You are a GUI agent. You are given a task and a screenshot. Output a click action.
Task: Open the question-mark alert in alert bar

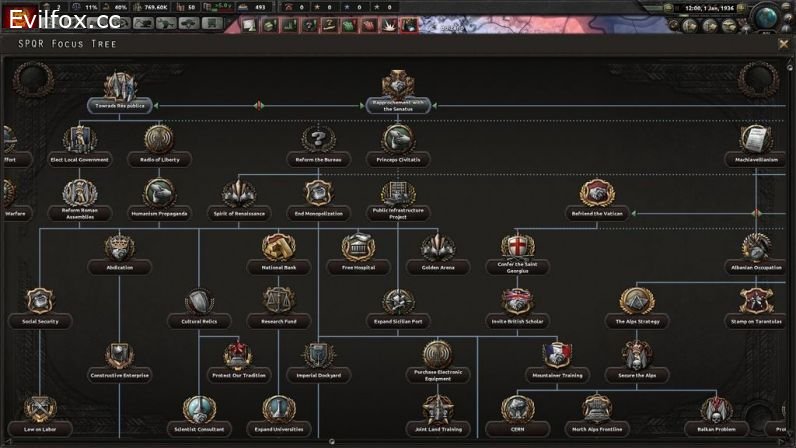pos(310,24)
